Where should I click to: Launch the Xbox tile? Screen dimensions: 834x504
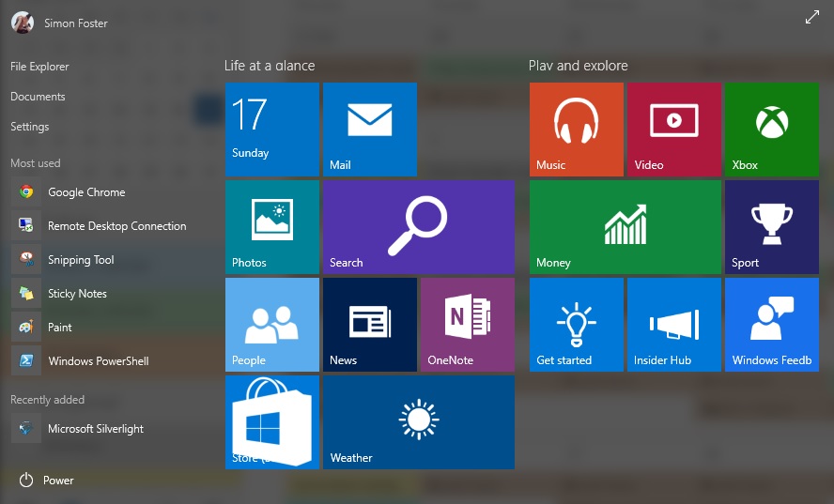pyautogui.click(x=772, y=130)
